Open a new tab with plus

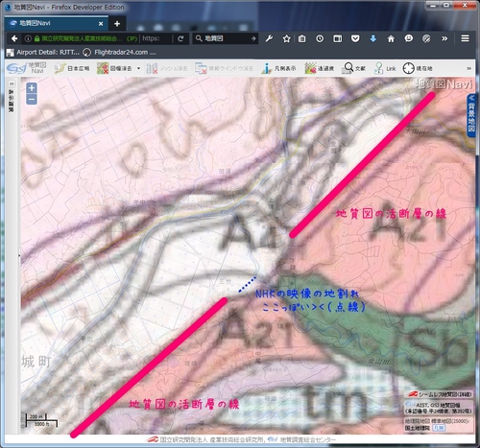(x=117, y=24)
